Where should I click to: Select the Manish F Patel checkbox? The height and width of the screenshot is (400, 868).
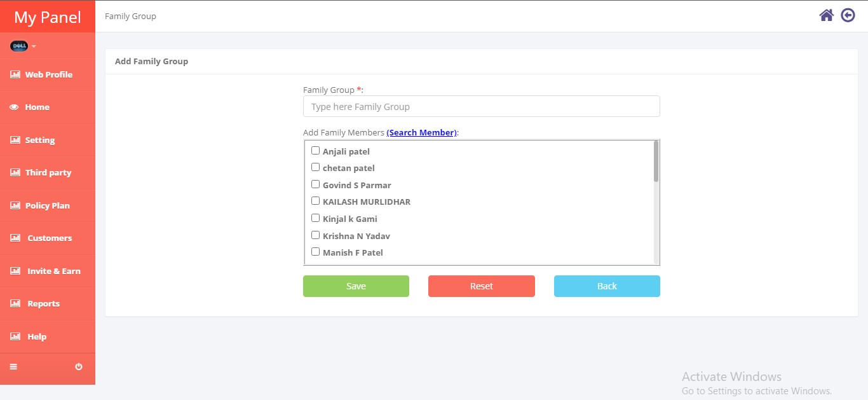[315, 252]
